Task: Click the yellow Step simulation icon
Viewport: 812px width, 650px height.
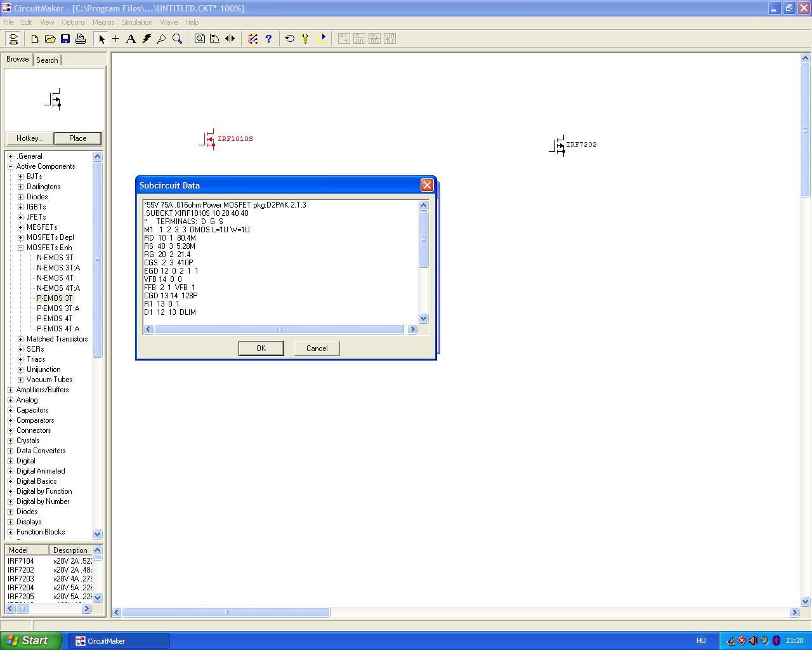Action: click(305, 39)
